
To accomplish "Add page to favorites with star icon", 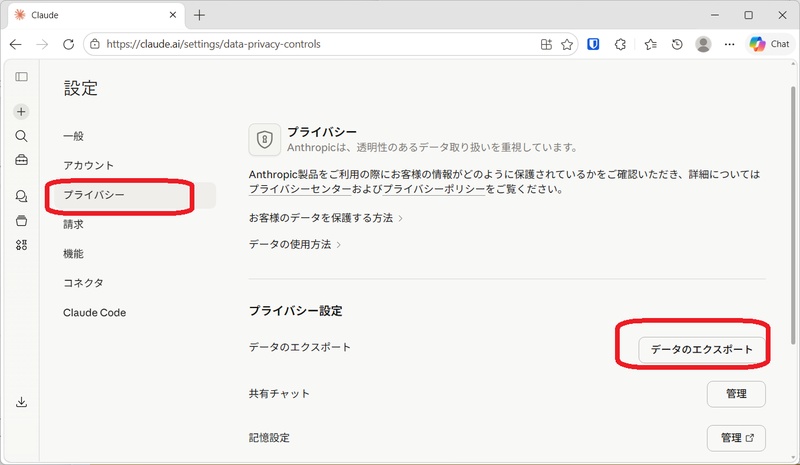I will (567, 44).
